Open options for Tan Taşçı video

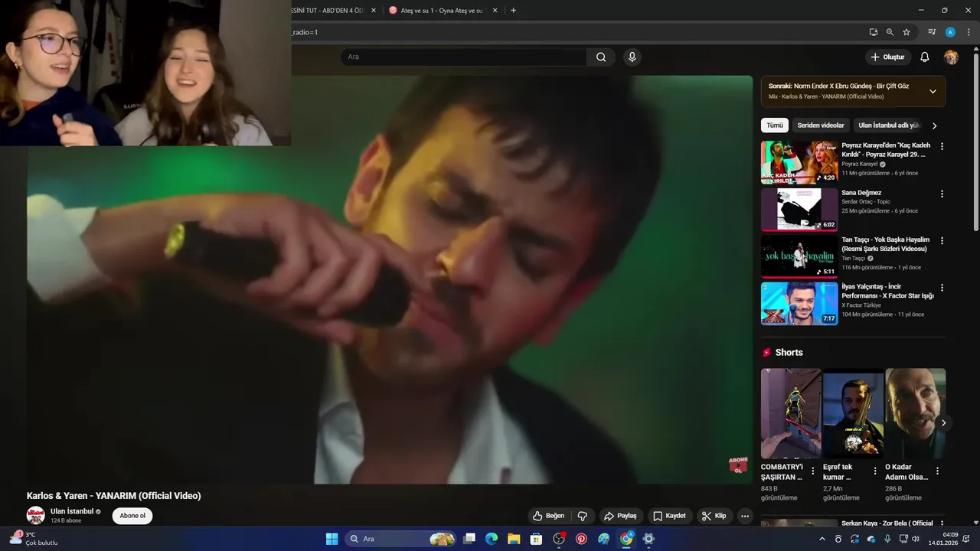point(942,240)
